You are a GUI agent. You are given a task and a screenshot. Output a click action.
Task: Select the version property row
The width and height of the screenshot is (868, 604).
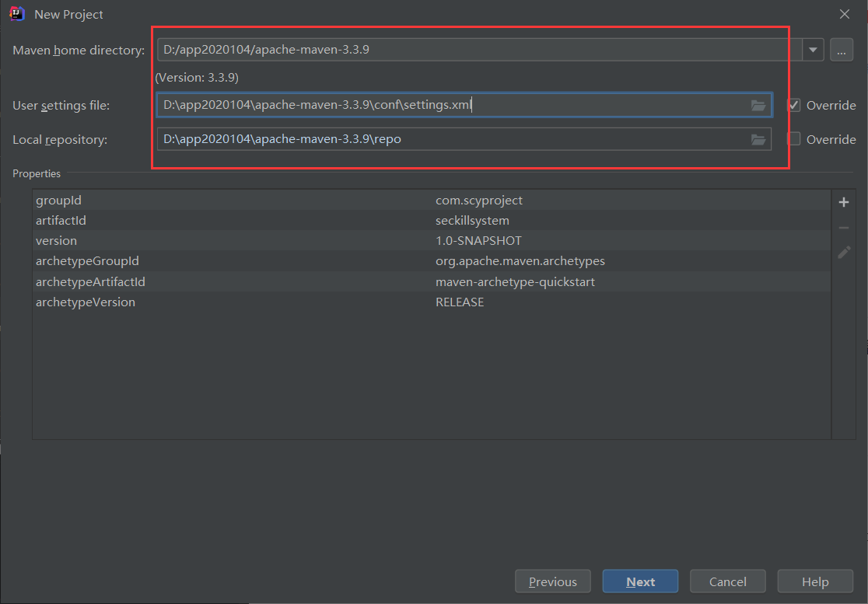(x=432, y=241)
